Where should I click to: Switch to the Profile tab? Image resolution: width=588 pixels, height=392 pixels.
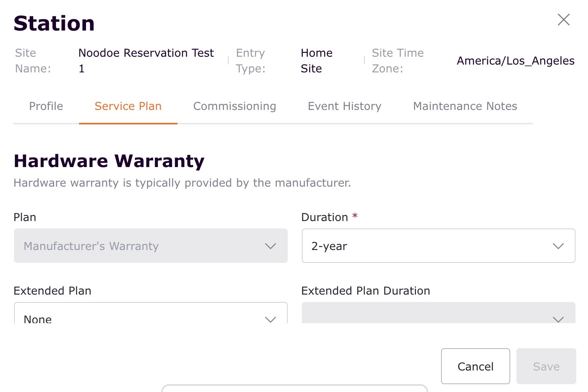pyautogui.click(x=46, y=106)
